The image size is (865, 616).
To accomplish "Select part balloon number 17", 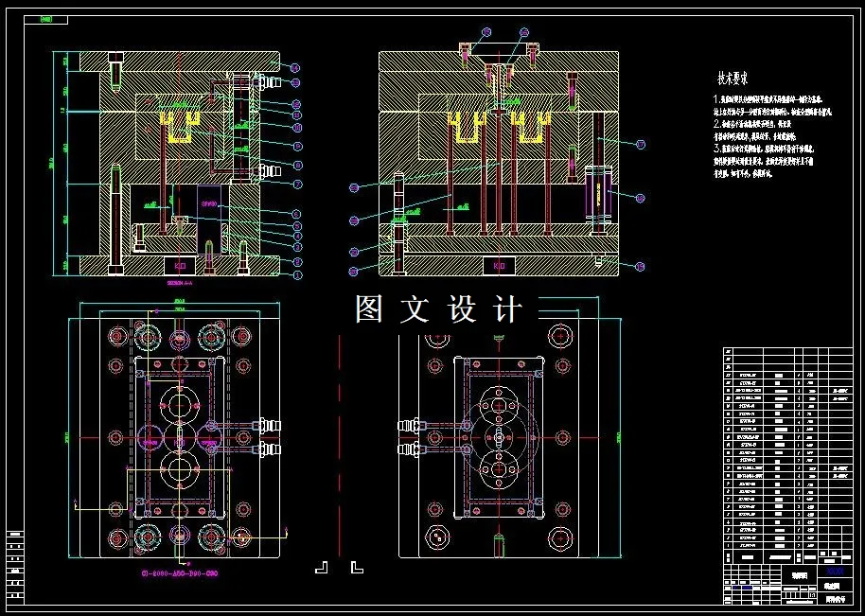I will click(641, 146).
